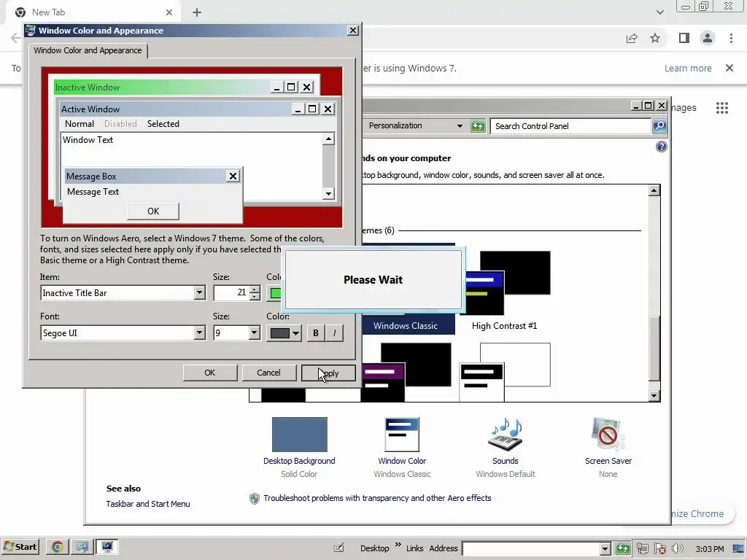Open the Font dropdown showing Segoe UI

(x=200, y=332)
